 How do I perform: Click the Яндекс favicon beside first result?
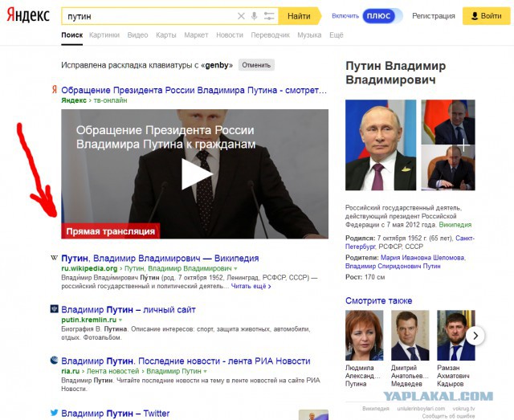pyautogui.click(x=55, y=89)
